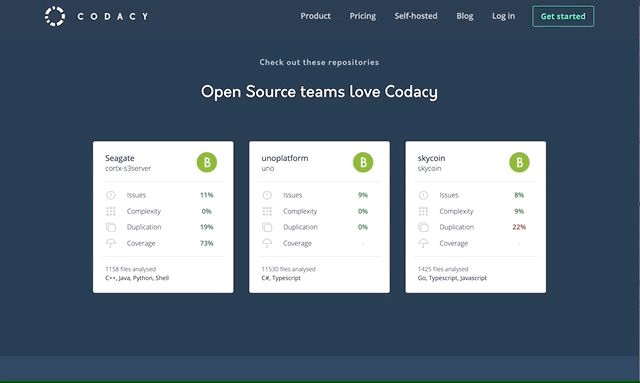Click the Check out these repositories caption

[x=319, y=62]
